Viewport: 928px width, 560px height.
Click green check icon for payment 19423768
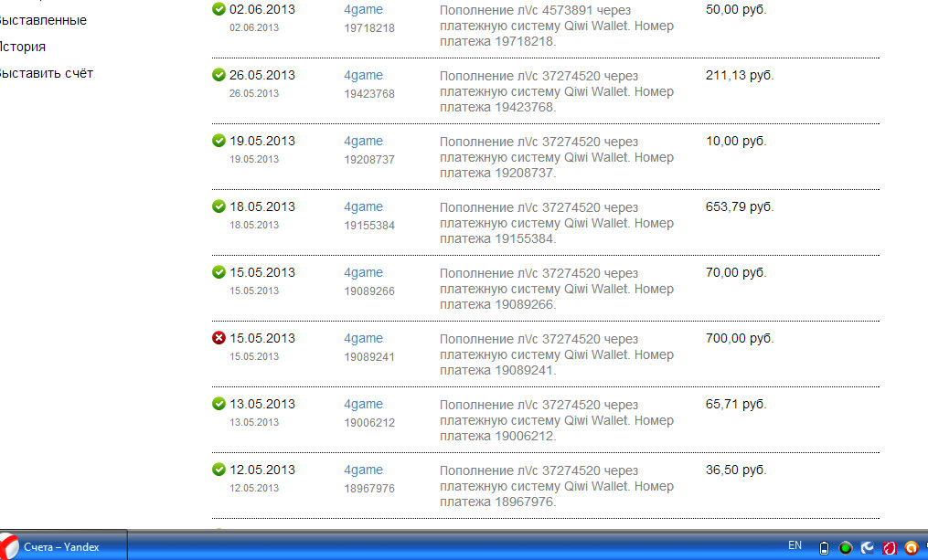(x=219, y=75)
